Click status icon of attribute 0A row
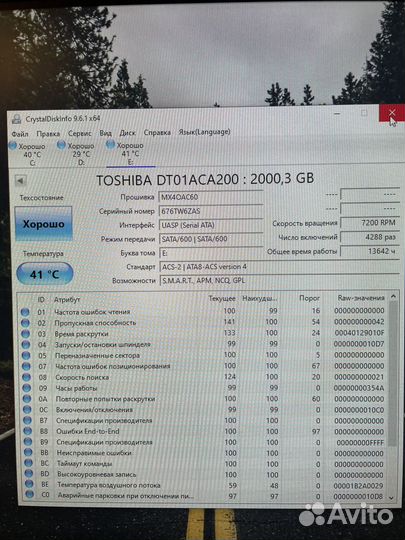 [27, 399]
